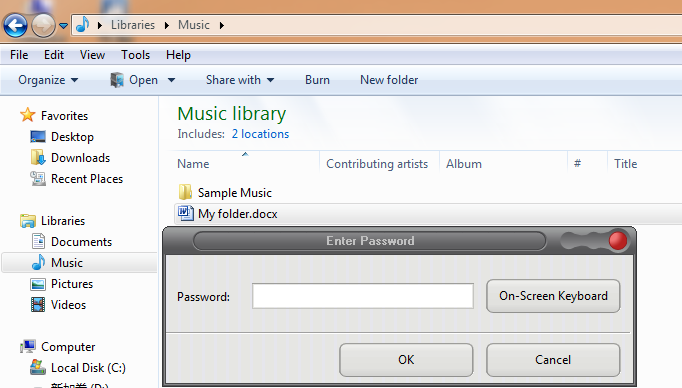
Task: Open the File menu
Action: pyautogui.click(x=19, y=55)
